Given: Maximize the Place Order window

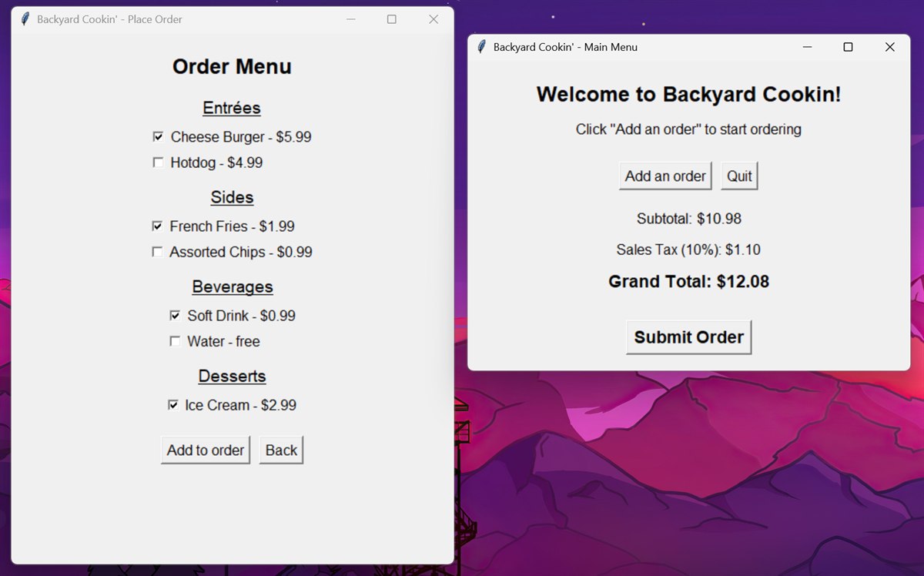Looking at the screenshot, I should (x=392, y=19).
